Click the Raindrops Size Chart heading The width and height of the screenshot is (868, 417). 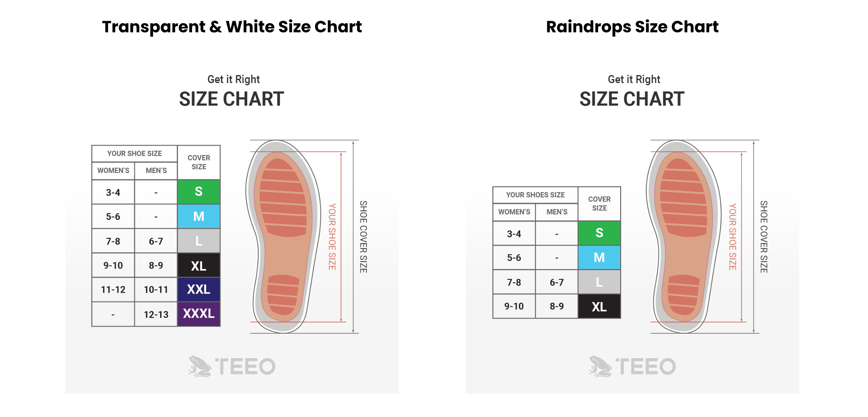click(632, 27)
